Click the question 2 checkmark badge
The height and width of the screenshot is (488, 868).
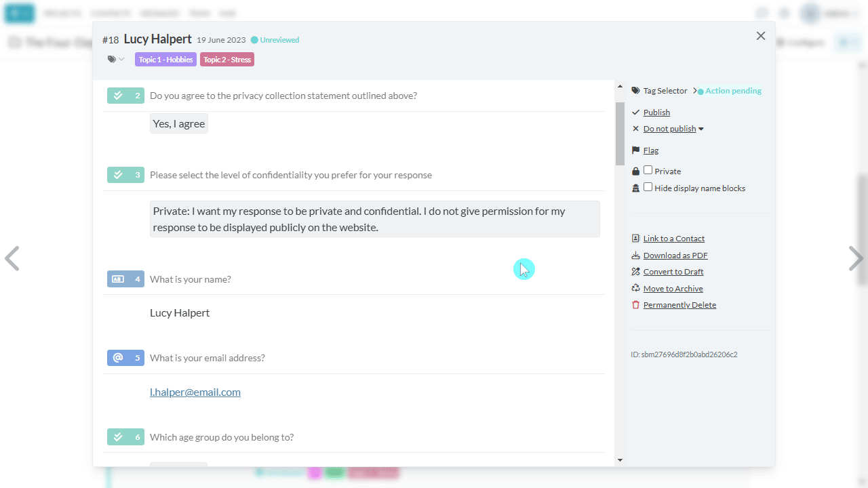click(125, 96)
